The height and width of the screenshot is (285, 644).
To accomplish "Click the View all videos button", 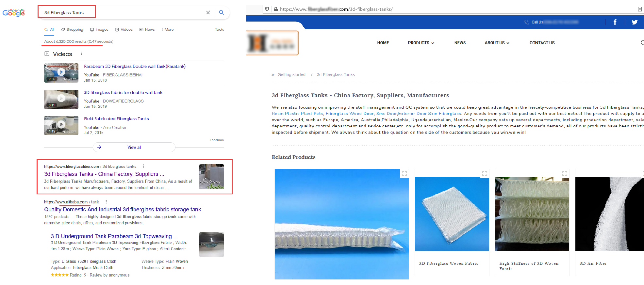I will click(x=134, y=148).
